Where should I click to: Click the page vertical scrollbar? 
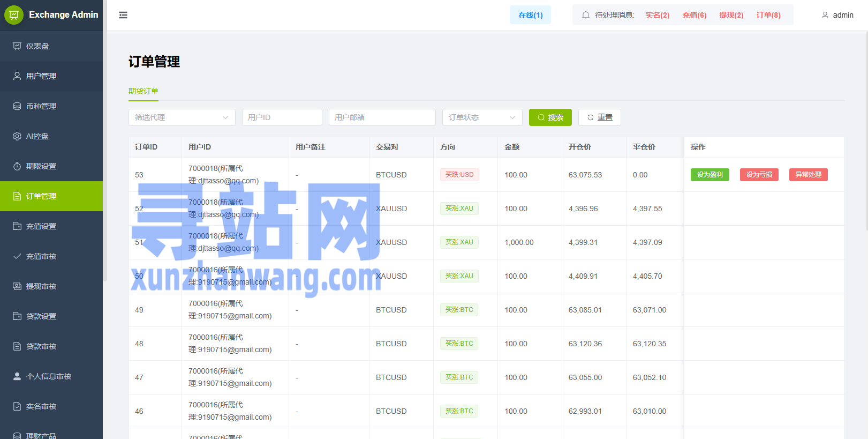click(866, 131)
